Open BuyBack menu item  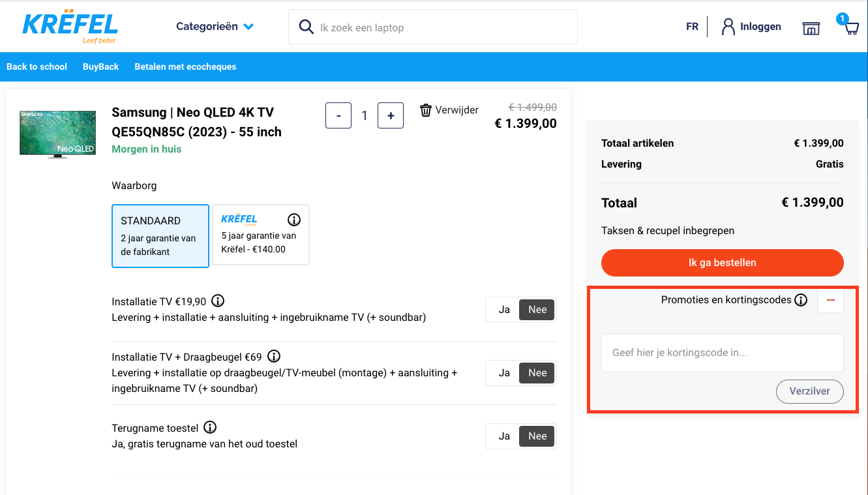pyautogui.click(x=101, y=67)
